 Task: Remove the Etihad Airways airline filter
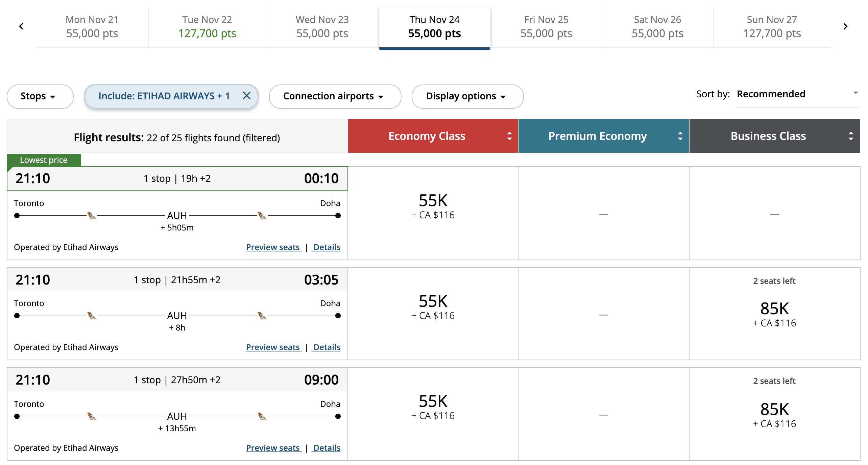pos(247,96)
